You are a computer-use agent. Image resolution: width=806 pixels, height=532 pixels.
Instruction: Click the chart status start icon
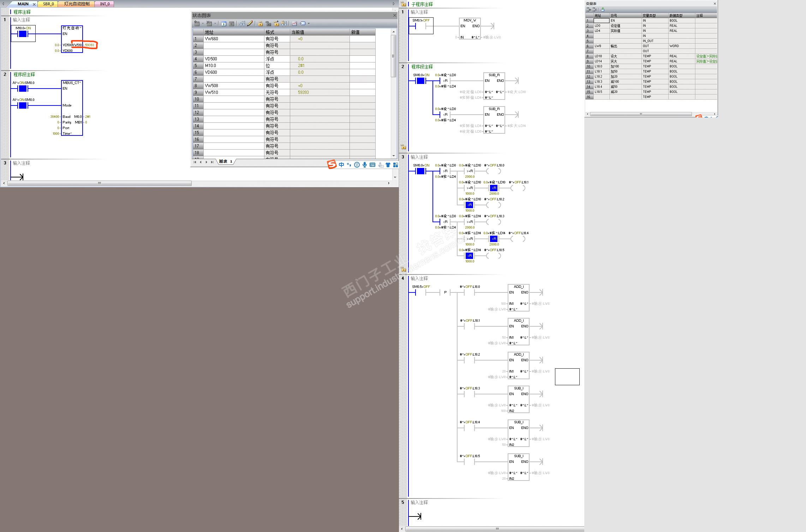[x=224, y=24]
